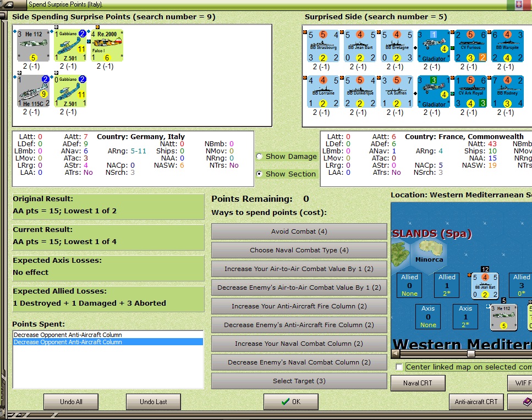532x420 pixels.
Task: Open the Naval CRT chart
Action: [x=418, y=383]
